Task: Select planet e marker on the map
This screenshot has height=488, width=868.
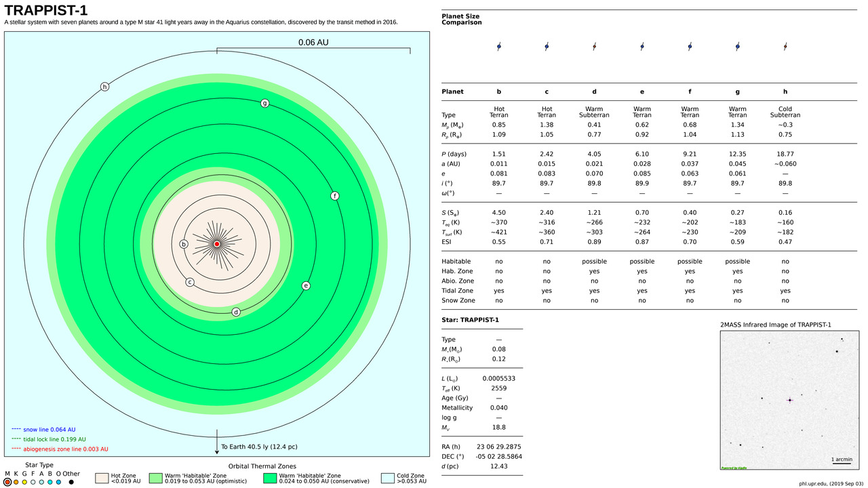Action: (306, 285)
